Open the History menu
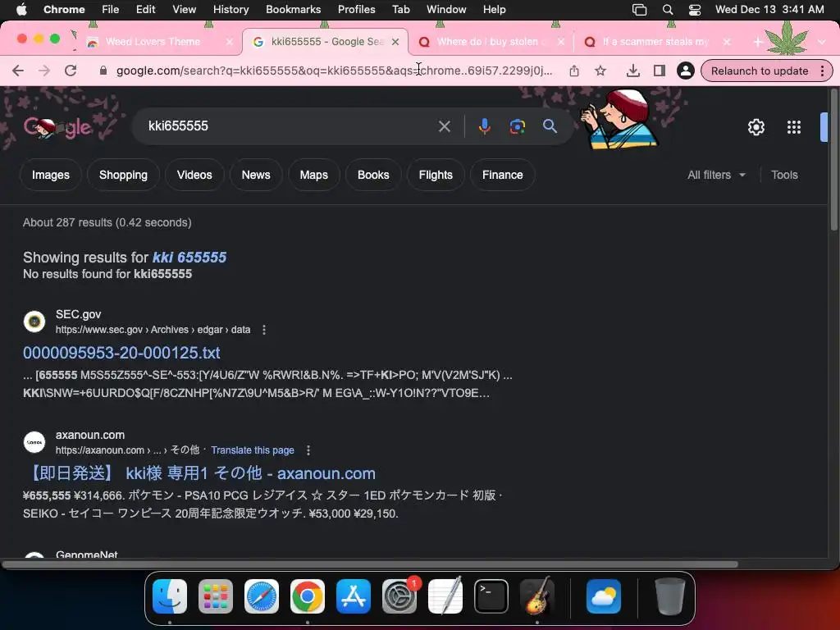Viewport: 840px width, 630px height. (231, 10)
